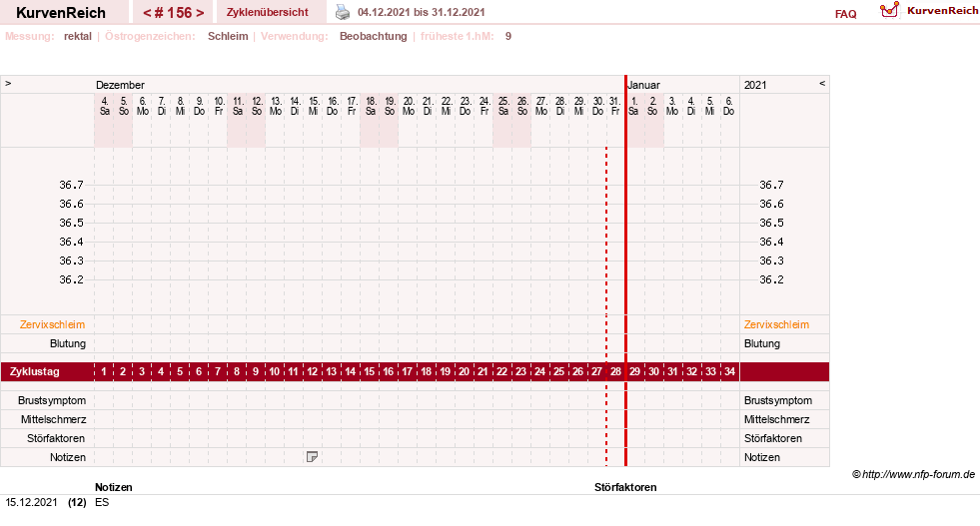Viewport: 980px width, 526px height.
Task: Click the date range 04.12.2021 bis 31.12.2021
Action: click(422, 12)
